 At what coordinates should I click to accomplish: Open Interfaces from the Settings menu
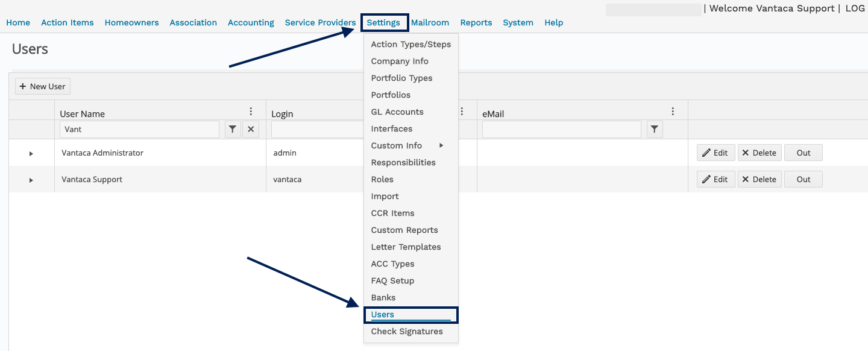tap(392, 128)
